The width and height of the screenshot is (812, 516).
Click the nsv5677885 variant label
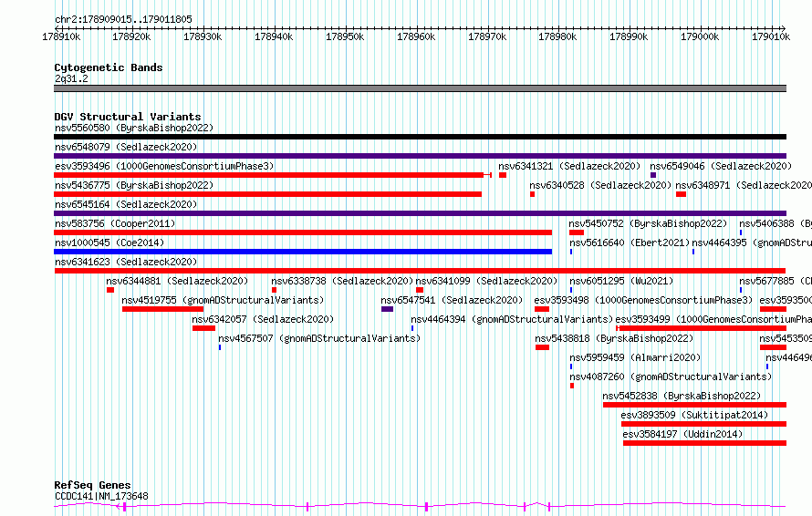776,281
